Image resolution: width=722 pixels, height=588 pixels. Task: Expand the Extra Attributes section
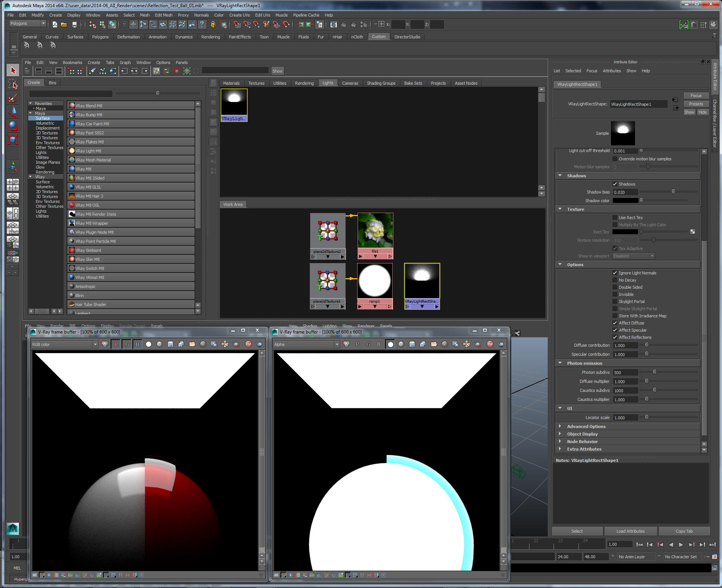[560, 449]
